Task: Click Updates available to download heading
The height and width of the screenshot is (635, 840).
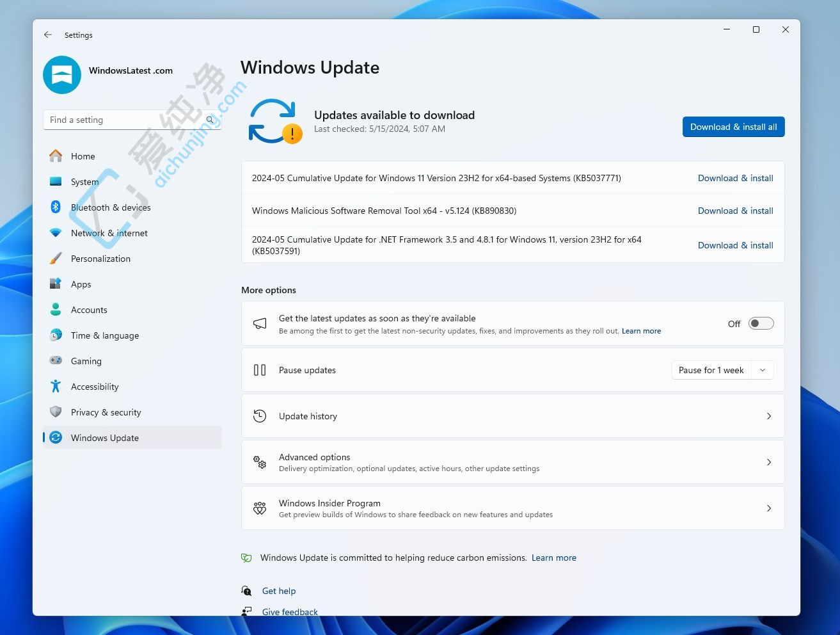Action: coord(394,115)
